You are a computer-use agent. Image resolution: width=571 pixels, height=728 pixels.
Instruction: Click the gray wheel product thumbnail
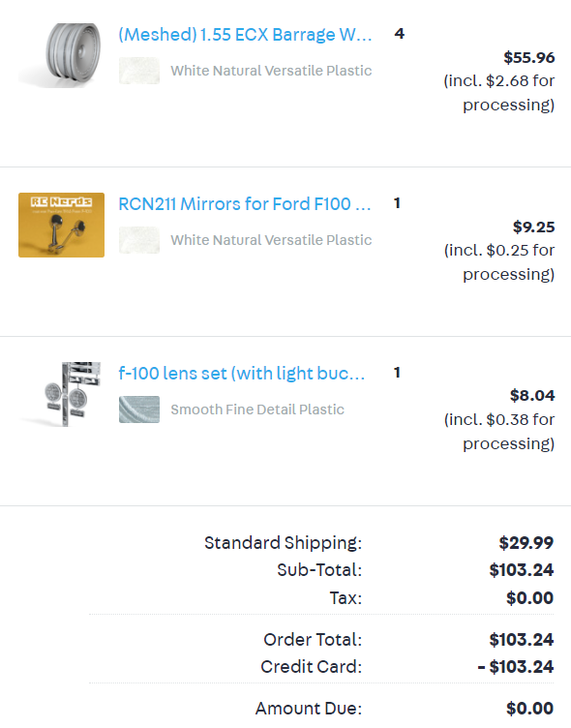click(x=61, y=55)
